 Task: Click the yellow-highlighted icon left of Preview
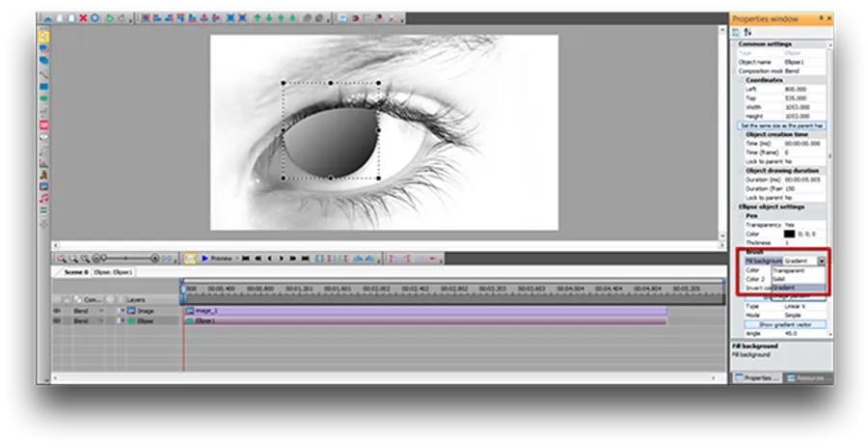pos(190,259)
